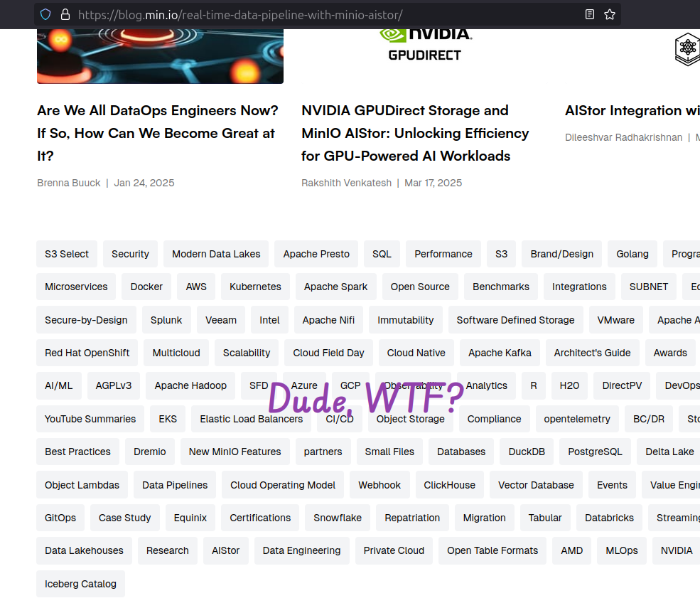
Task: Open the site padlock security info
Action: tap(65, 15)
